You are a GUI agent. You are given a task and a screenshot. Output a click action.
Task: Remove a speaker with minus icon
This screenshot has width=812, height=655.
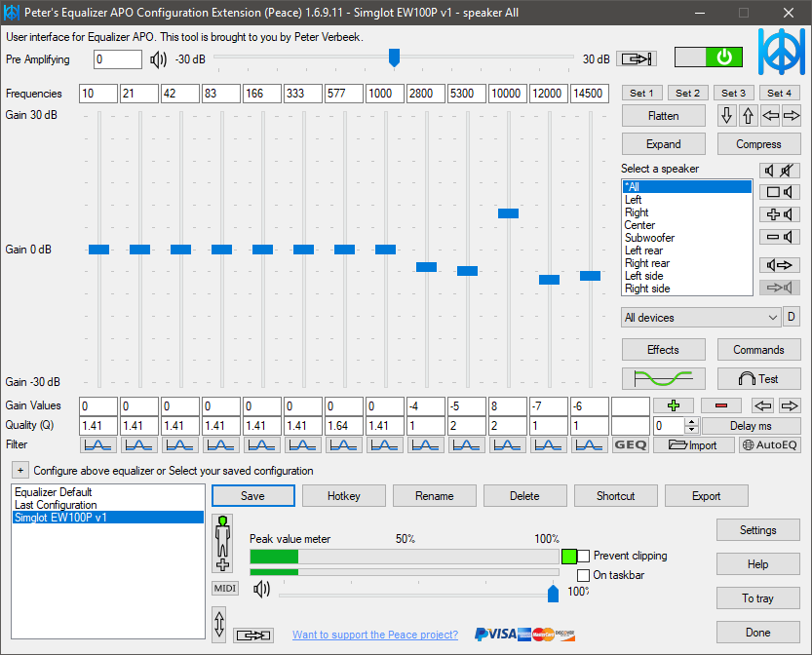pos(780,237)
